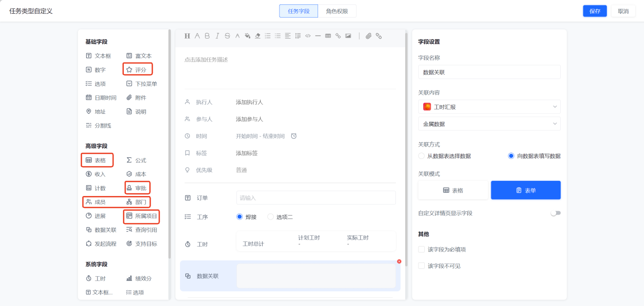Add the 日期时间 field
This screenshot has width=644, height=306.
point(101,98)
